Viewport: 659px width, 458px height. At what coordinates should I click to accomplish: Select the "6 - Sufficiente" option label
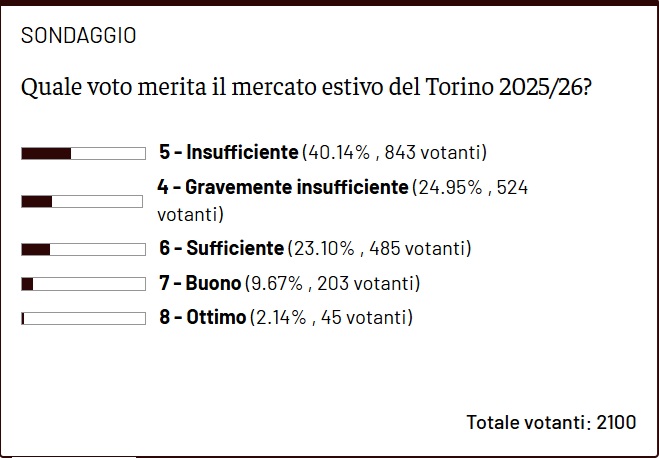point(221,249)
